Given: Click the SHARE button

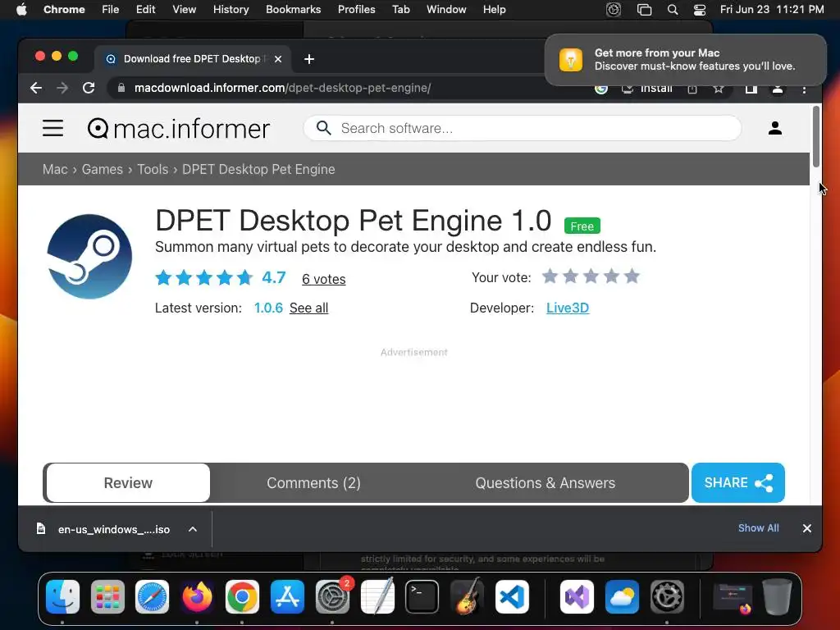Looking at the screenshot, I should point(737,482).
